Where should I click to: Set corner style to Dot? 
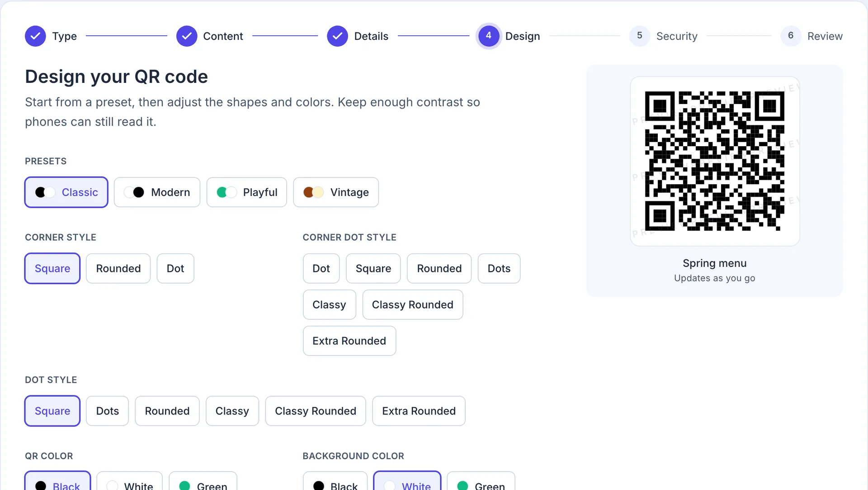click(175, 268)
